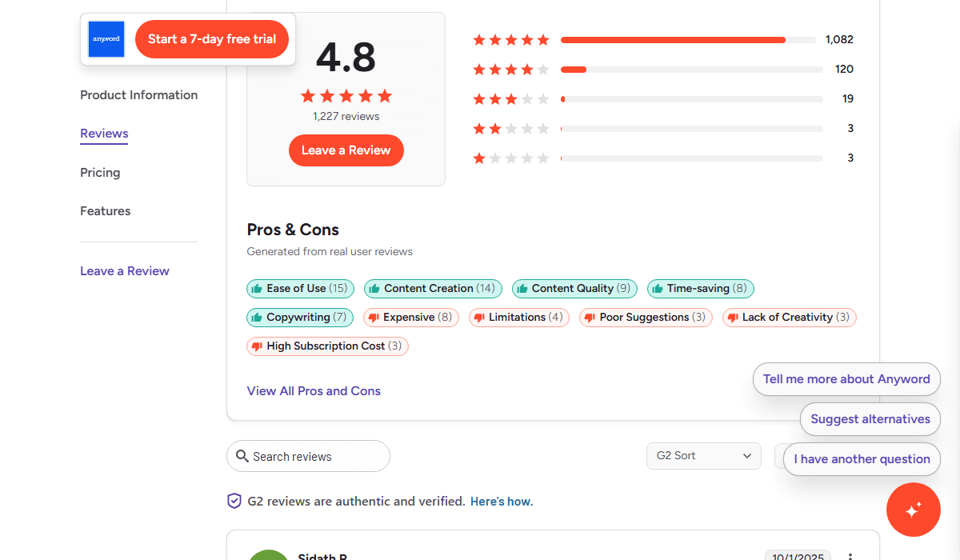Click the thumbs-up icon on Content Quality
The width and height of the screenshot is (960, 560).
point(522,288)
